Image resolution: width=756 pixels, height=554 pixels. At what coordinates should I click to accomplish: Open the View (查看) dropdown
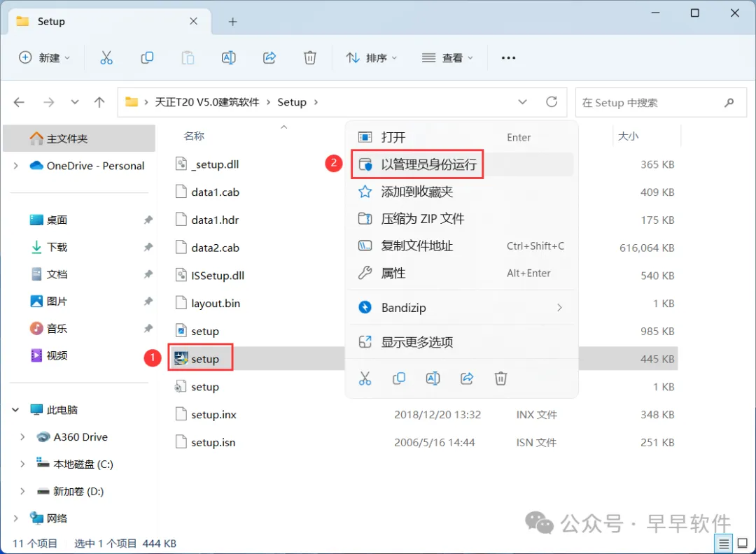coord(447,58)
